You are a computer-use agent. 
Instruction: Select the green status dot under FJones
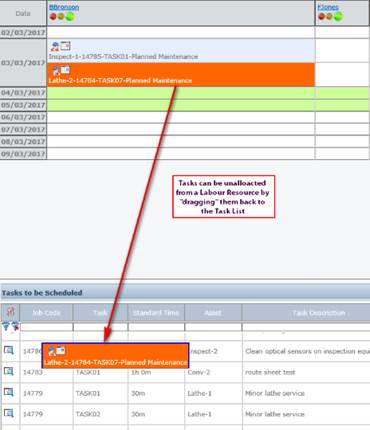(338, 16)
